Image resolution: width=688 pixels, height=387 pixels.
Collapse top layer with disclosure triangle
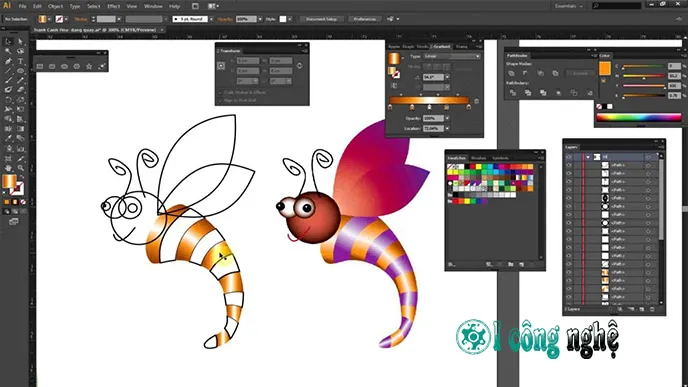click(x=588, y=157)
